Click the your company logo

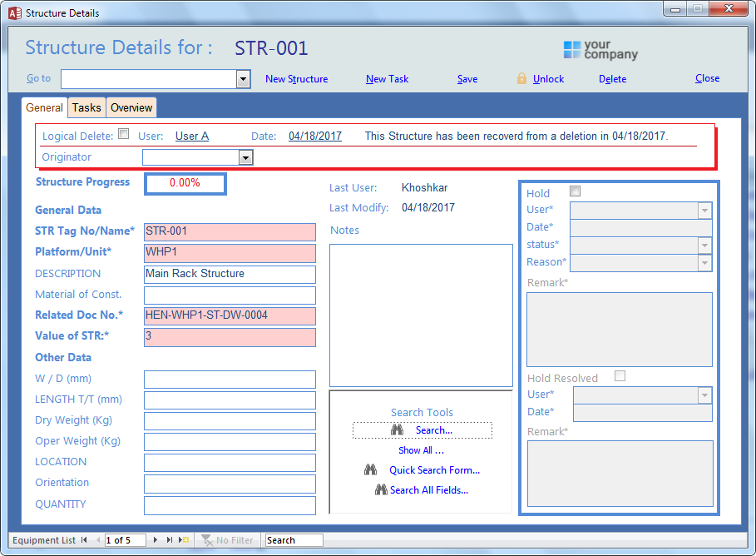coord(600,50)
